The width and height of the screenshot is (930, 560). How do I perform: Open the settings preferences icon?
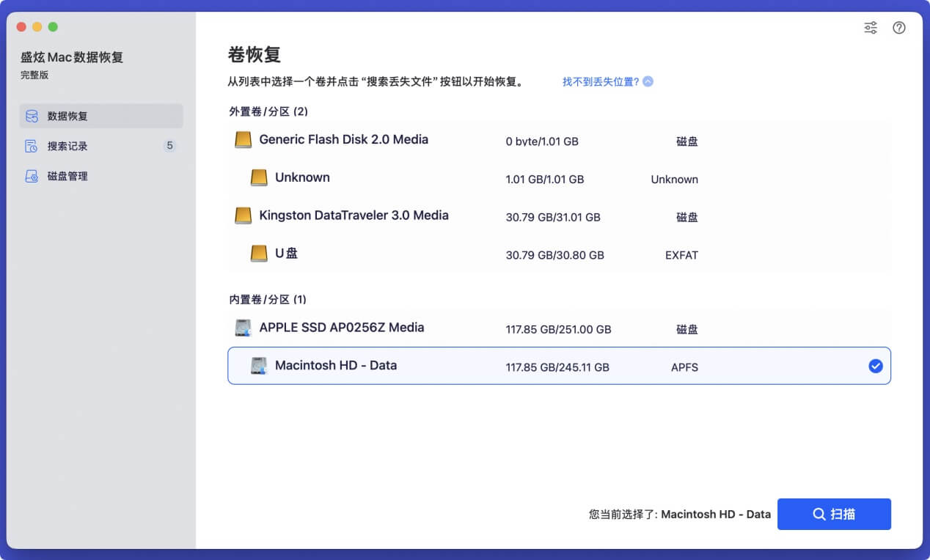870,27
